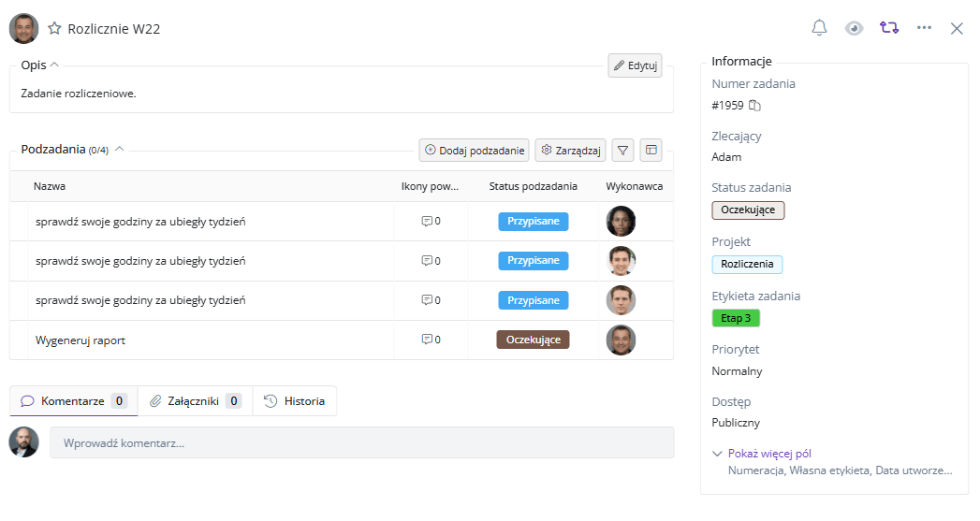Copy task number #1959 with the copy icon
980x521 pixels.
[755, 106]
